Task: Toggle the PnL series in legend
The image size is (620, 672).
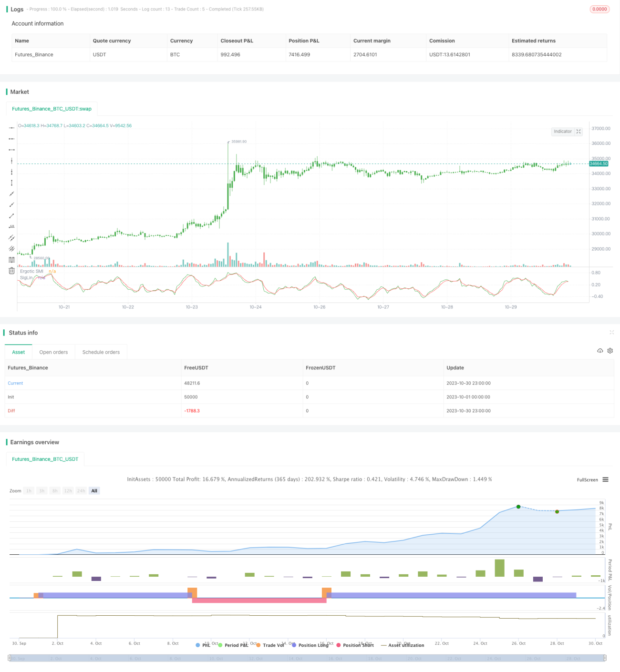Action: click(x=203, y=645)
